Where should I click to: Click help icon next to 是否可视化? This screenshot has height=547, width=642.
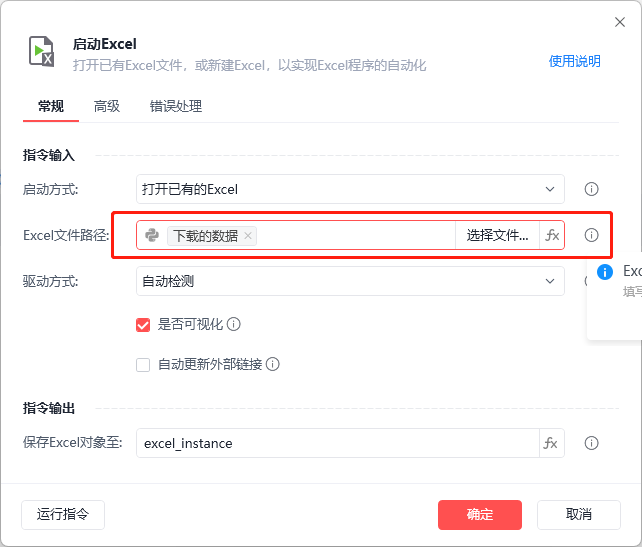[234, 324]
